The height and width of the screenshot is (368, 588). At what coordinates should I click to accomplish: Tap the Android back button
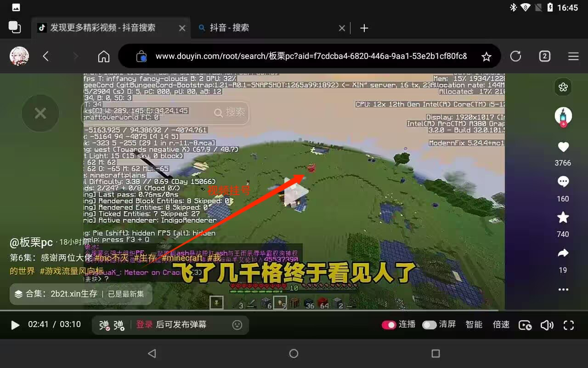152,353
